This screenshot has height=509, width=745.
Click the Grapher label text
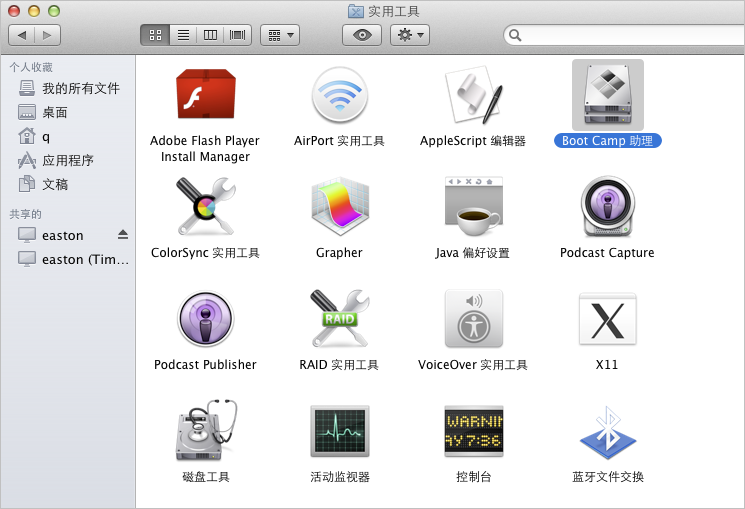pos(339,253)
